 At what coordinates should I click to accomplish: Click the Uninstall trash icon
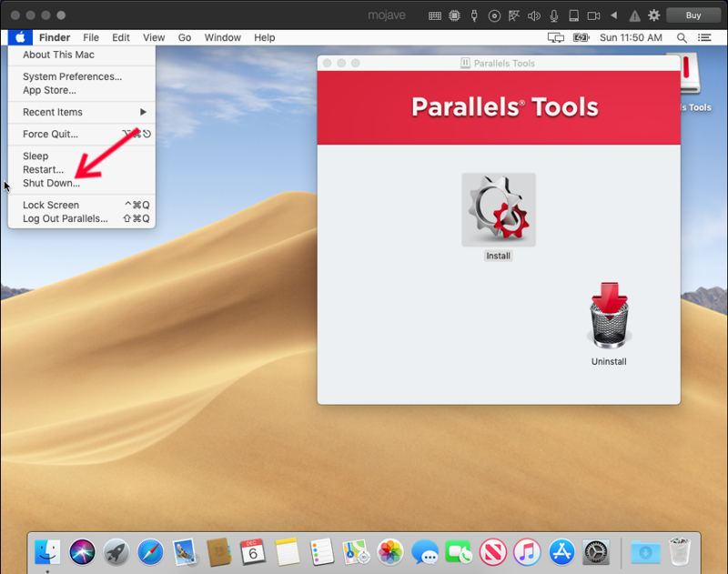[610, 317]
